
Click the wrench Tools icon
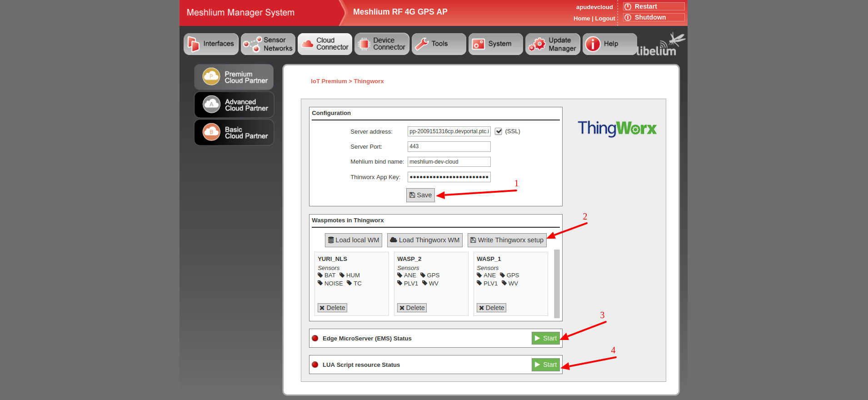pos(422,44)
